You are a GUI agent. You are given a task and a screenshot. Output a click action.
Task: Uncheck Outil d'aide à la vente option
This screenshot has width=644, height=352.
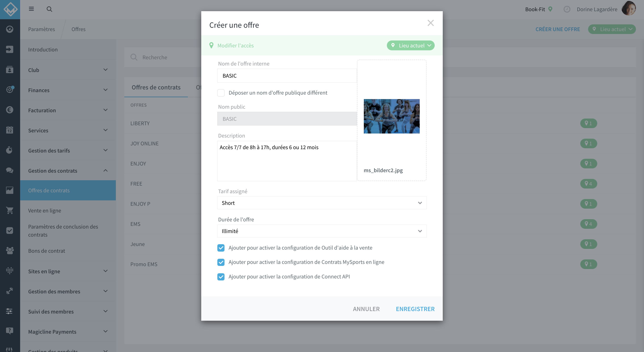[x=221, y=248]
